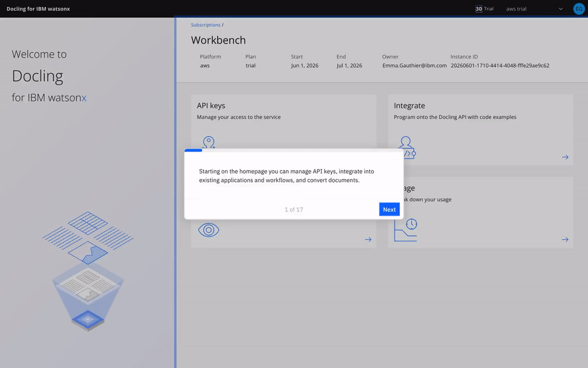Expand the aws trial account dropdown
Viewport: 588px width, 368px height.
point(534,9)
